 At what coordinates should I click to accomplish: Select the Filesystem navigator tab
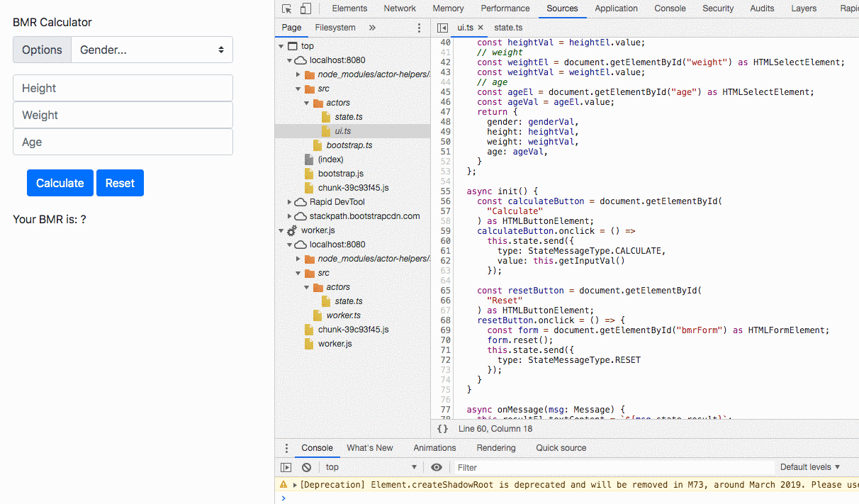[x=335, y=28]
